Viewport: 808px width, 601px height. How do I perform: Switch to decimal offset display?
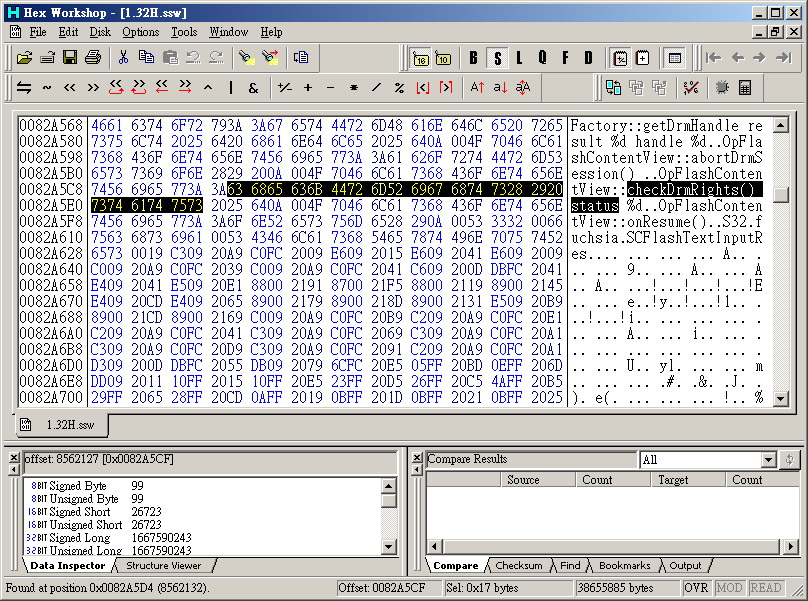pyautogui.click(x=442, y=58)
